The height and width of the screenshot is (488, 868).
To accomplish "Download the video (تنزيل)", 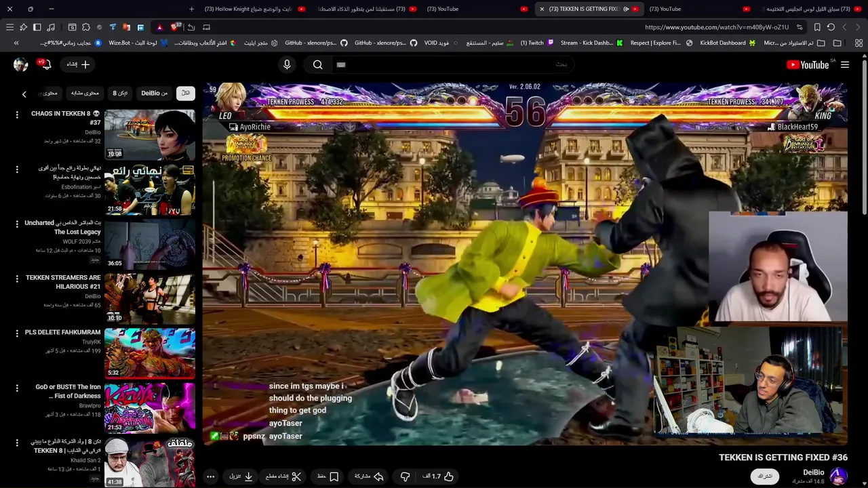I will [x=241, y=476].
